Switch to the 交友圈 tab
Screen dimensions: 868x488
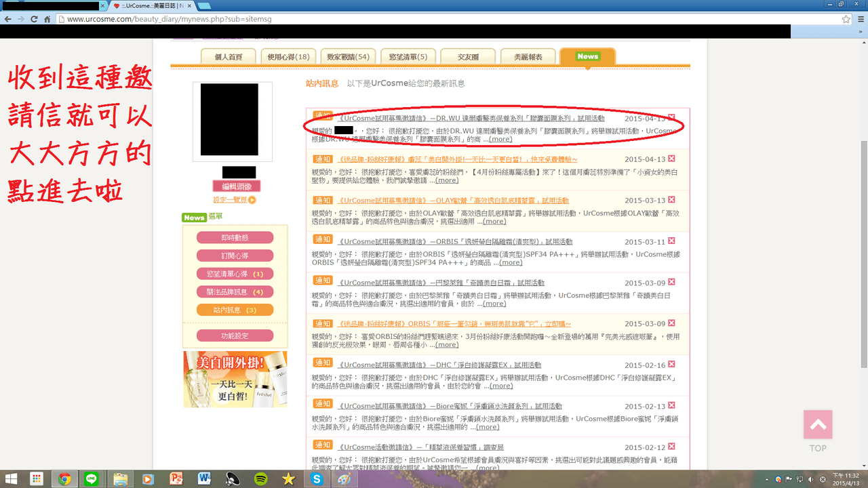pos(468,57)
